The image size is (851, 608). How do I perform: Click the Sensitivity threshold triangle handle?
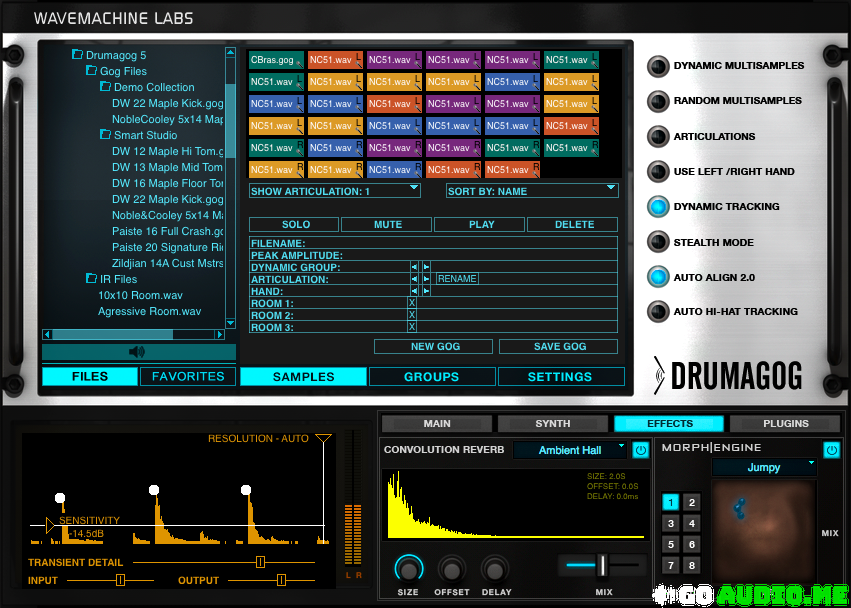pos(50,525)
